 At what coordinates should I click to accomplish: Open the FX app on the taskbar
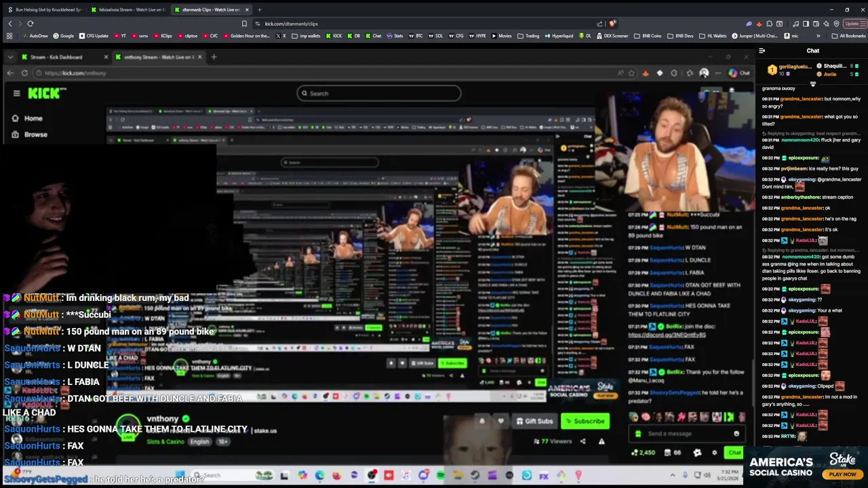(544, 476)
